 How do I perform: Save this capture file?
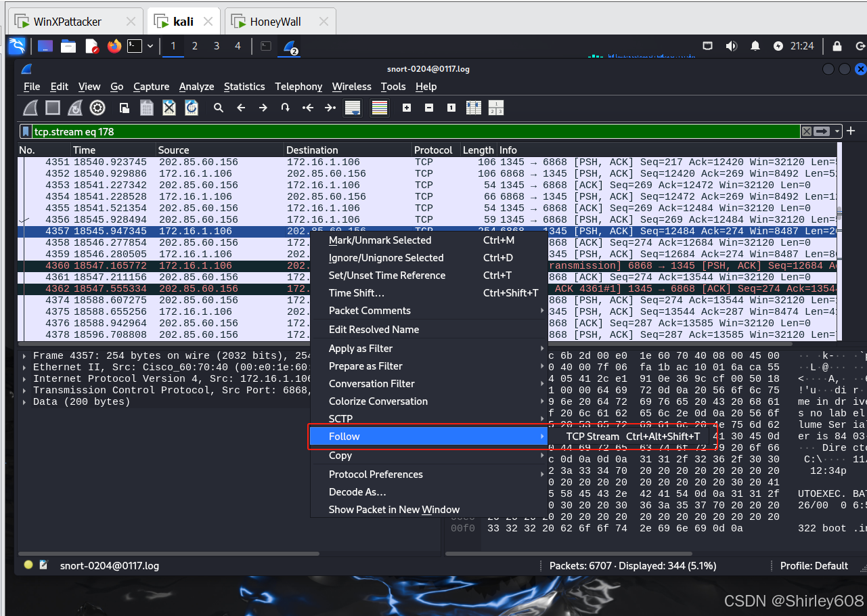pyautogui.click(x=147, y=108)
